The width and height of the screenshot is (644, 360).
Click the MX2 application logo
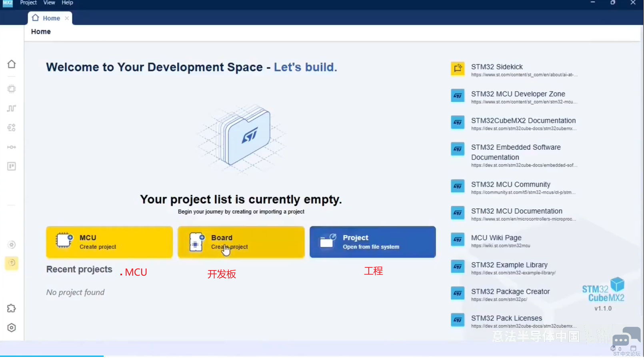click(x=8, y=3)
